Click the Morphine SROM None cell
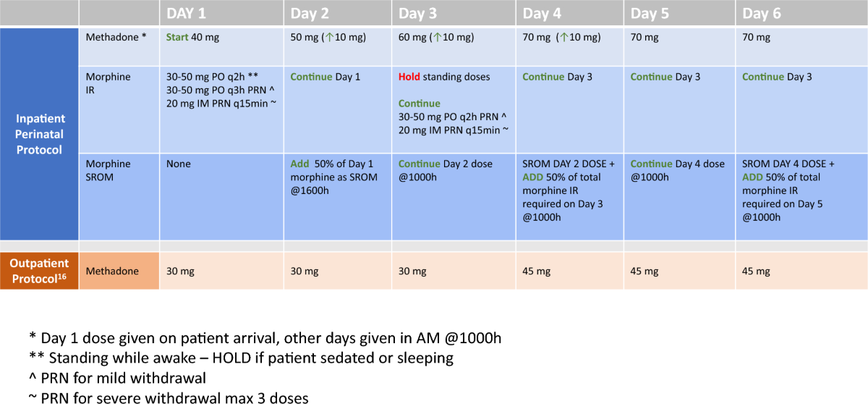Image resolution: width=868 pixels, height=404 pixels. click(x=179, y=164)
